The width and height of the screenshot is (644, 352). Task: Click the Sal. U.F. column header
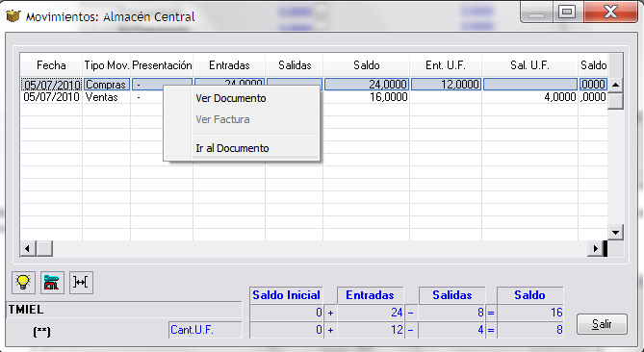529,65
